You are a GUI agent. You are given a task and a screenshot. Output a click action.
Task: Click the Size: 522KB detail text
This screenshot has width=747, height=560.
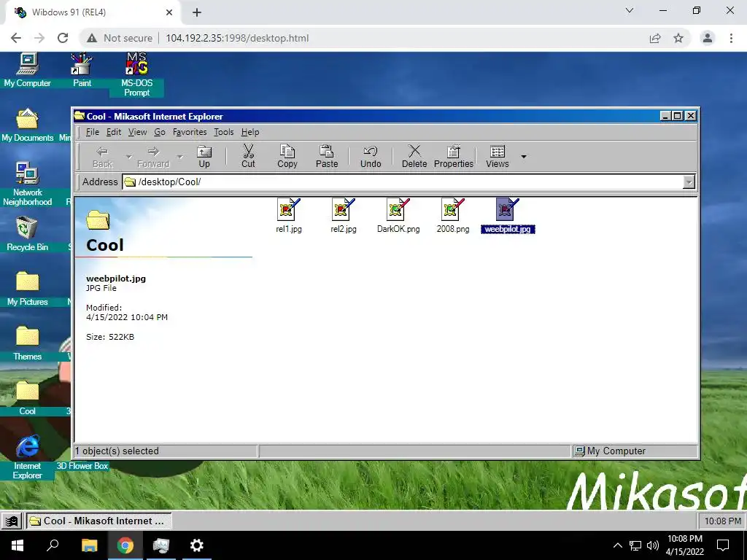tap(110, 337)
